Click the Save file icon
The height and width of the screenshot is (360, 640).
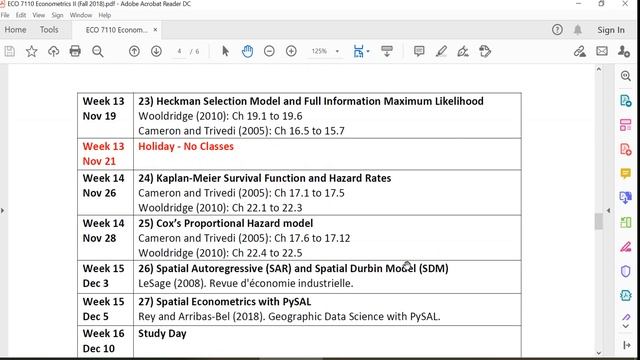10,51
